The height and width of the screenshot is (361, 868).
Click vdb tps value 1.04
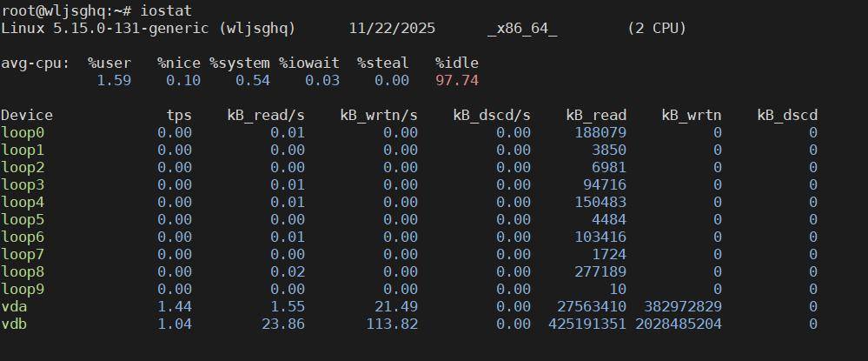[175, 324]
